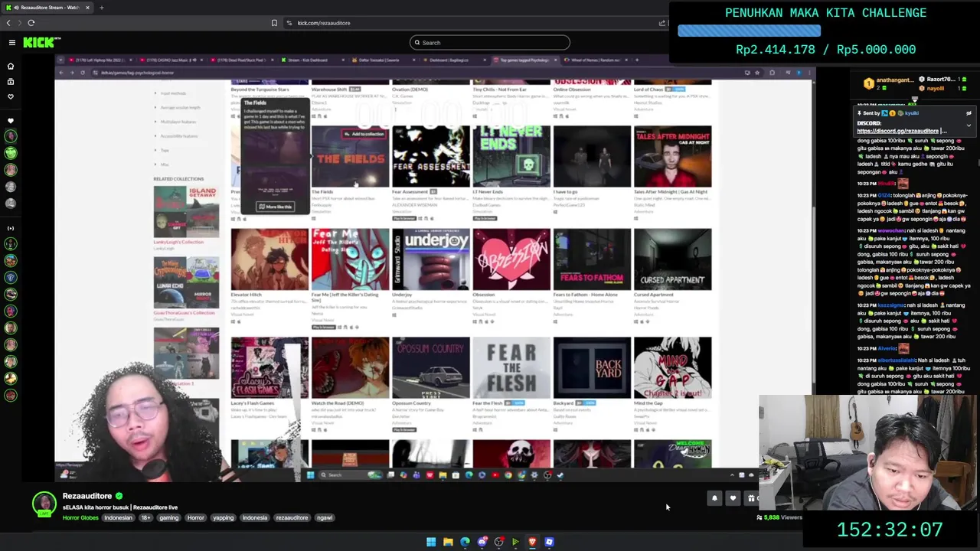Open Fear Assessment game thumbnail

pyautogui.click(x=431, y=156)
